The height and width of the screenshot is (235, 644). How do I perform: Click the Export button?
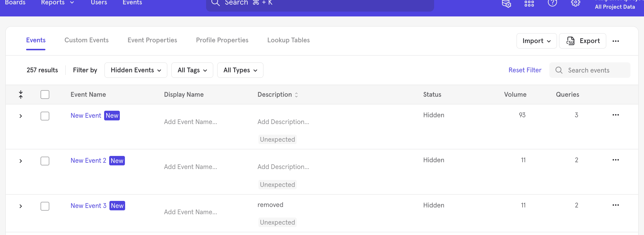pos(582,41)
